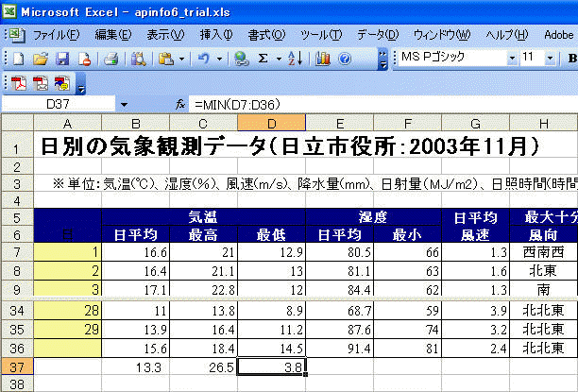Open the Chart Wizard icon
578x392 pixels.
323,59
